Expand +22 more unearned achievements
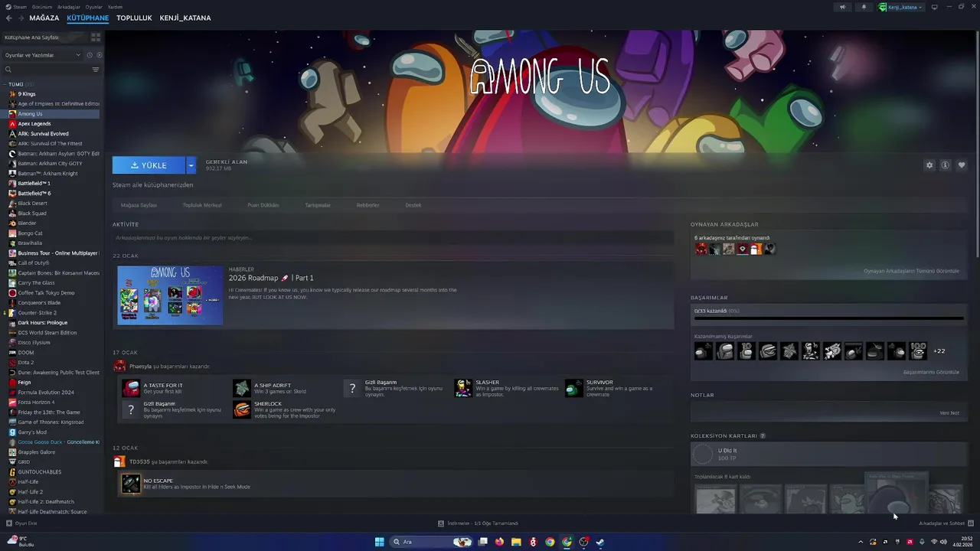This screenshot has height=551, width=980. click(x=939, y=351)
